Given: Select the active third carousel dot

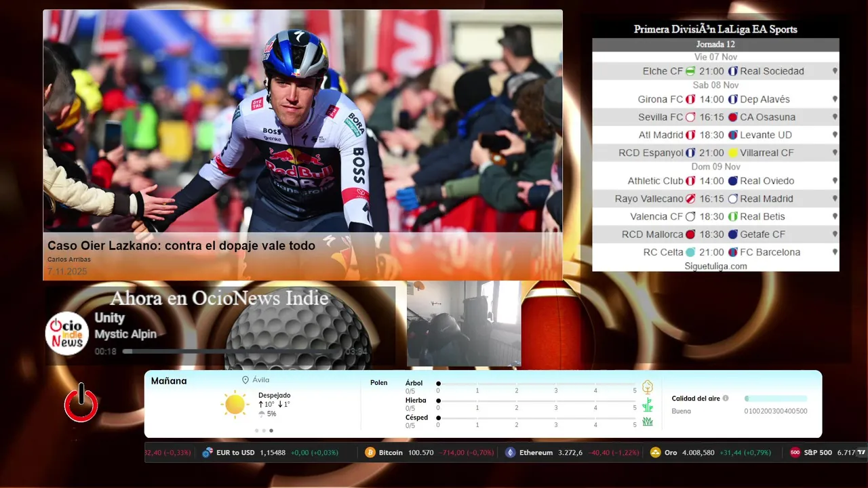Looking at the screenshot, I should pyautogui.click(x=271, y=430).
